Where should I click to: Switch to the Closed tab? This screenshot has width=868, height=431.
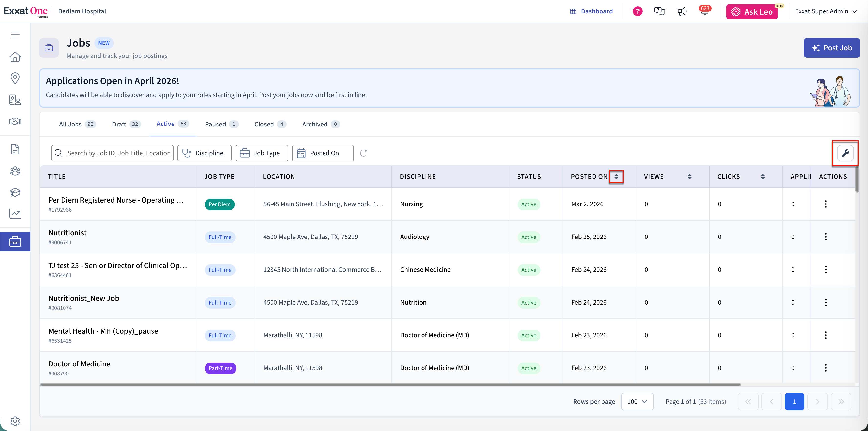[270, 124]
